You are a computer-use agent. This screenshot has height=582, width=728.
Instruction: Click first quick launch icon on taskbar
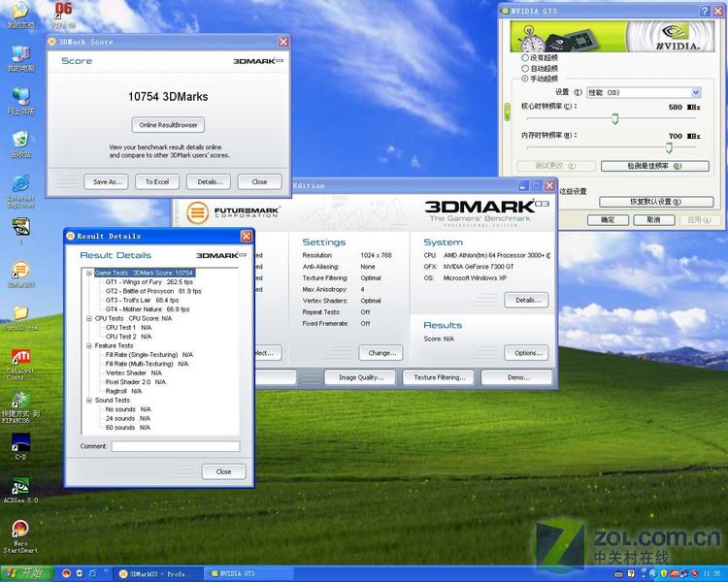click(x=66, y=573)
